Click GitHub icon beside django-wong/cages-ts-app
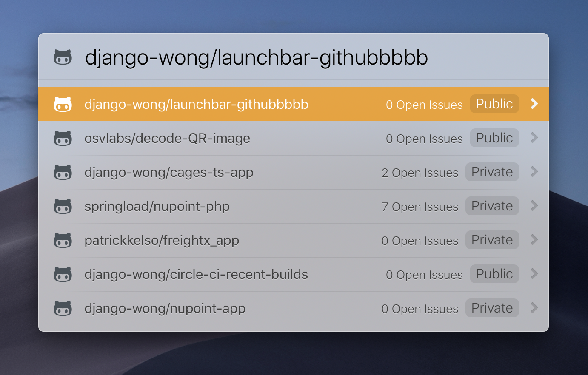 [63, 172]
